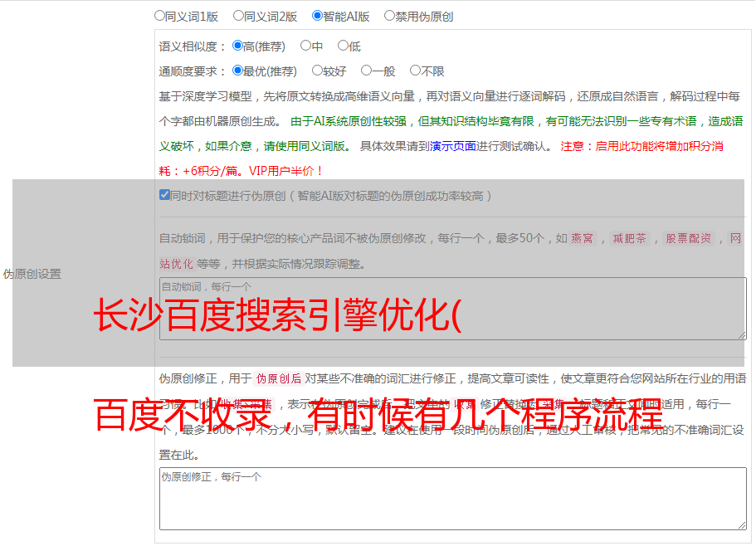Set 语义相似度 to 高(推荐)
756x546 pixels.
pos(237,46)
